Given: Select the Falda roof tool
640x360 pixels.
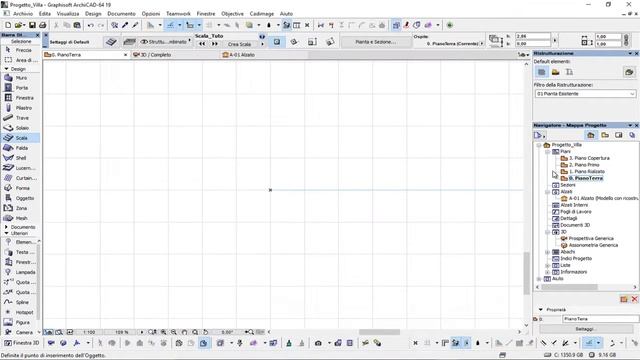Looking at the screenshot, I should click(20, 148).
